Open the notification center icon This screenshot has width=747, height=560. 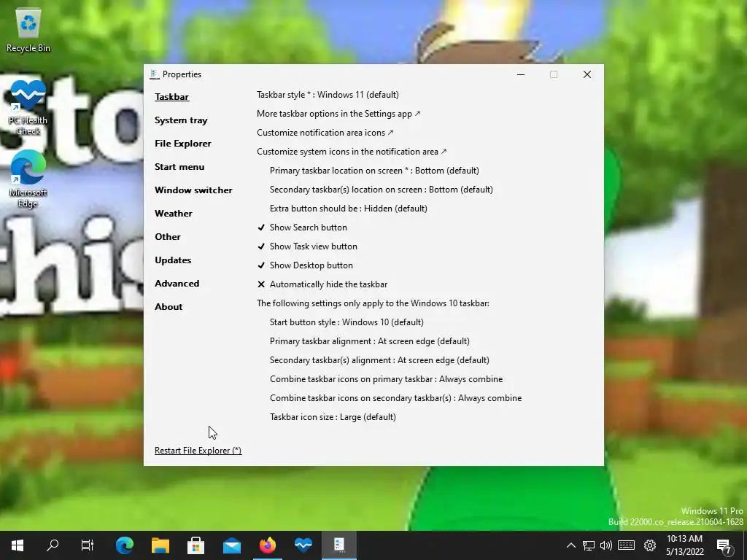[x=725, y=546]
